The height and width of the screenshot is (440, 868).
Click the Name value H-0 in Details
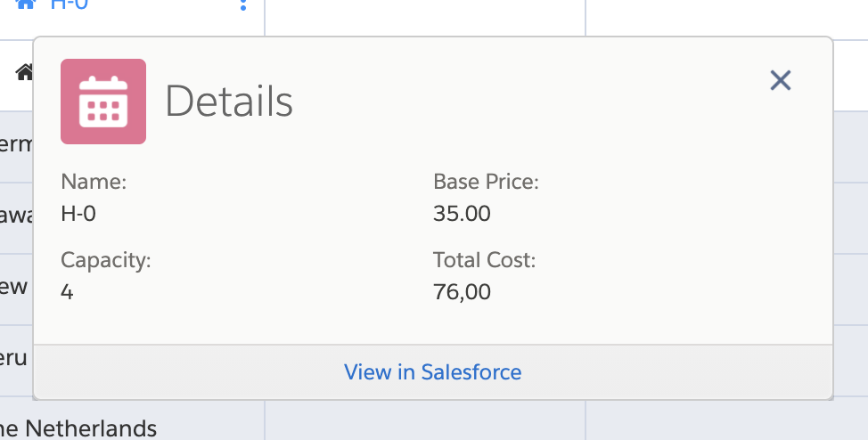[x=78, y=214]
